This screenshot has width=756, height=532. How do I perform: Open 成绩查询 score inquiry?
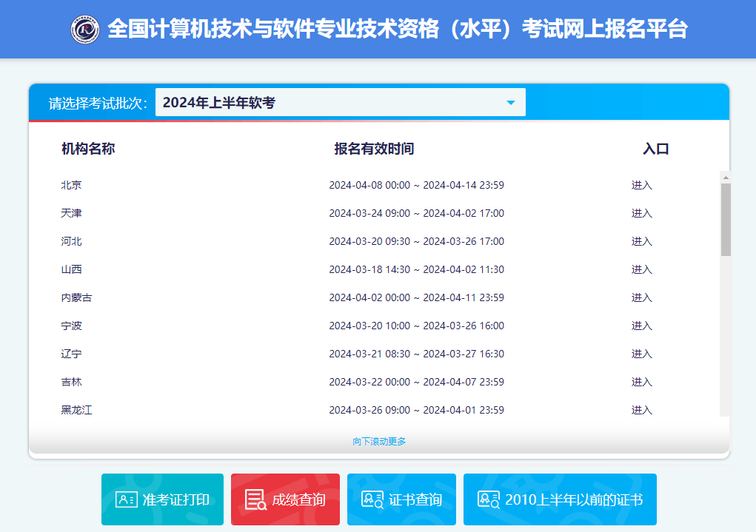coord(285,499)
